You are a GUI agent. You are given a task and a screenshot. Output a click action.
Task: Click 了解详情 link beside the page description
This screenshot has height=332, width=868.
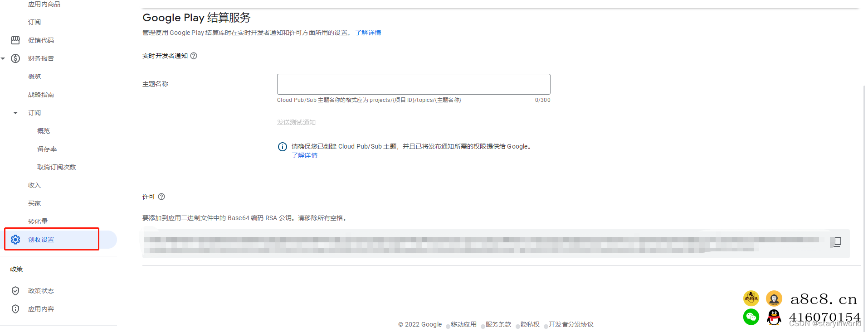[368, 33]
